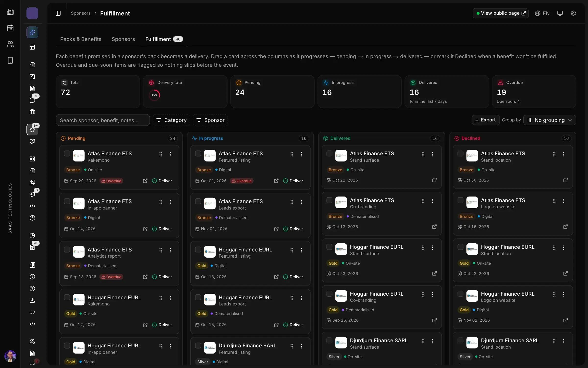Image resolution: width=588 pixels, height=368 pixels.
Task: Open the chat bubble icon with 9+ badge
Action: pyautogui.click(x=32, y=100)
